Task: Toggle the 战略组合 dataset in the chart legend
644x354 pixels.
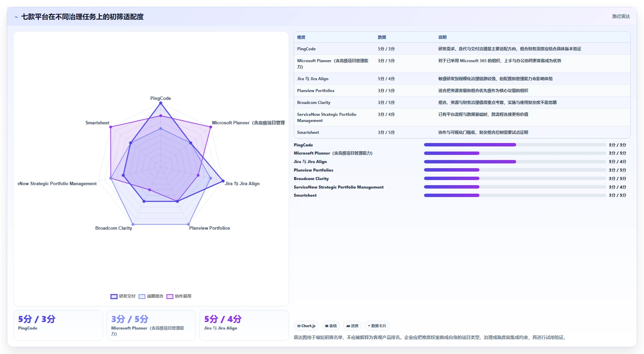Action: point(151,296)
